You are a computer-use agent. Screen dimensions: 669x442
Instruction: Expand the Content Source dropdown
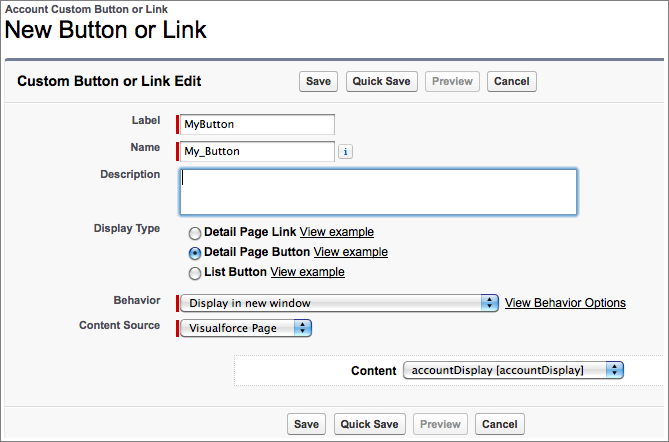tap(246, 327)
